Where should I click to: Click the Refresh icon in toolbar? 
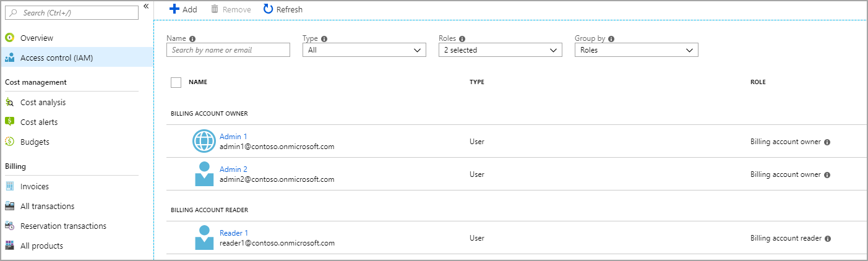tap(268, 9)
